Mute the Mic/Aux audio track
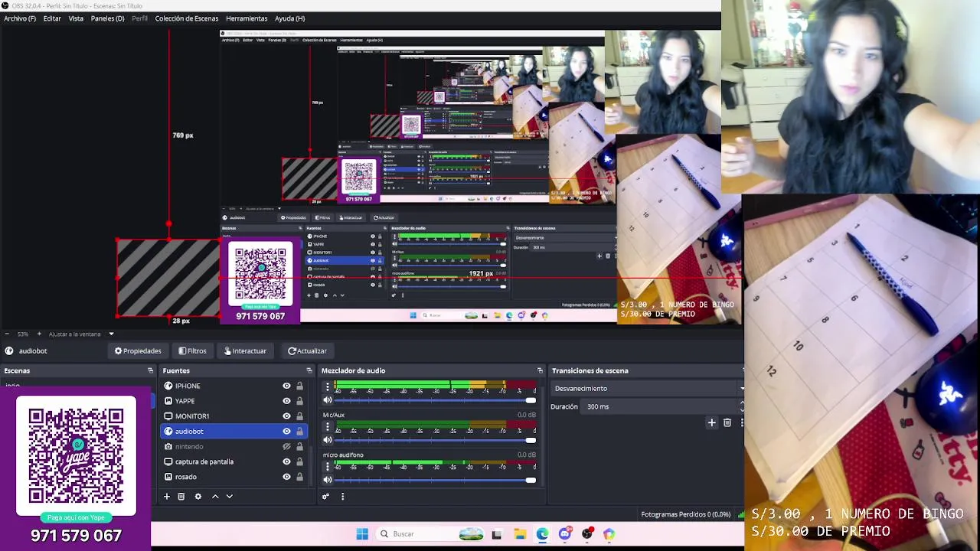Viewport: 980px width, 551px height. (x=328, y=440)
